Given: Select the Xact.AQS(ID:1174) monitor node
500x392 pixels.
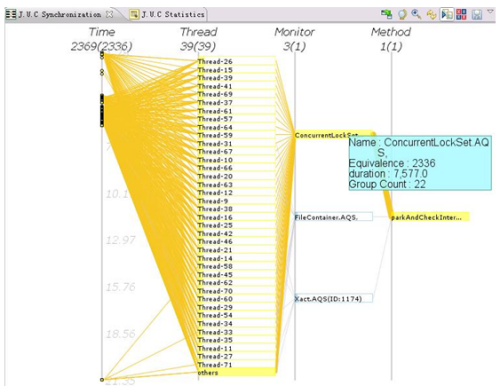Looking at the screenshot, I should pyautogui.click(x=333, y=298).
